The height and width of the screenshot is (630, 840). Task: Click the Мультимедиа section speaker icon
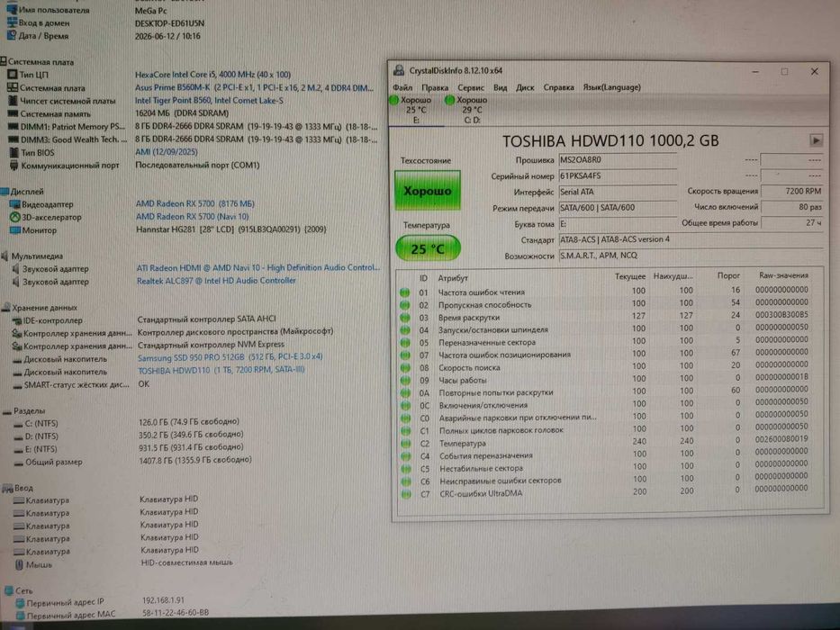[x=6, y=256]
